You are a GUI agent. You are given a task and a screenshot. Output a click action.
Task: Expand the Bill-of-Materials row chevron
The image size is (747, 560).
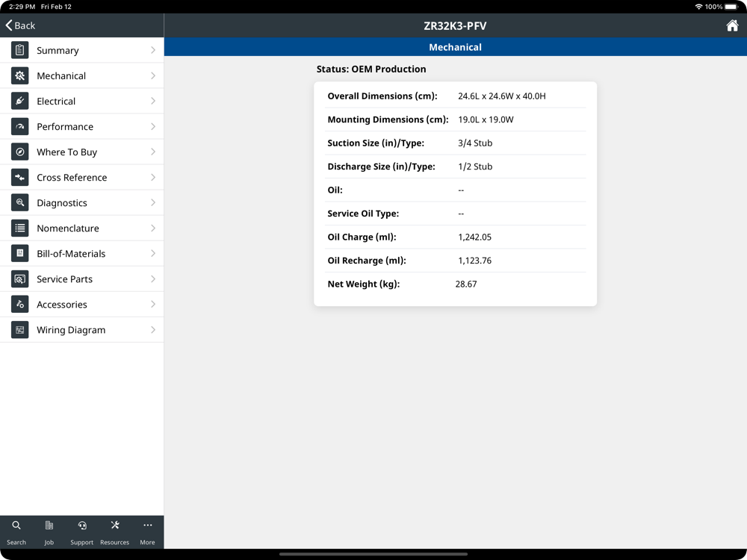pos(153,253)
